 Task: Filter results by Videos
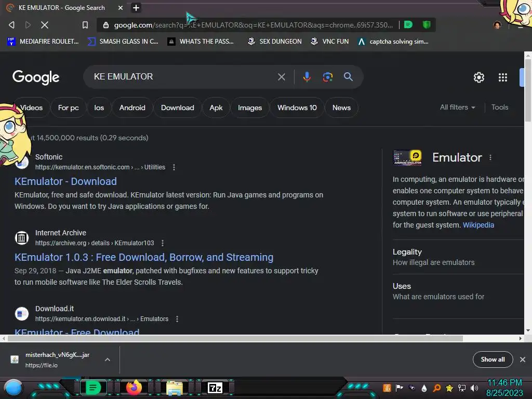[x=31, y=108]
